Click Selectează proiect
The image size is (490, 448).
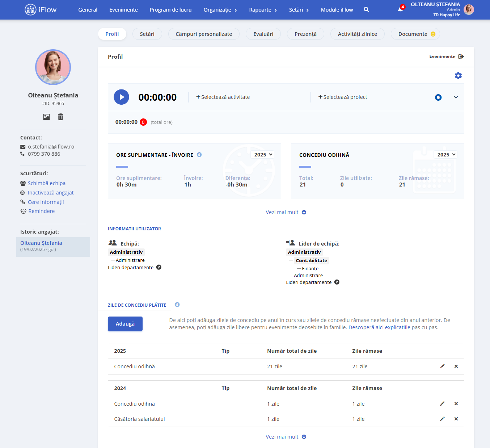[343, 97]
